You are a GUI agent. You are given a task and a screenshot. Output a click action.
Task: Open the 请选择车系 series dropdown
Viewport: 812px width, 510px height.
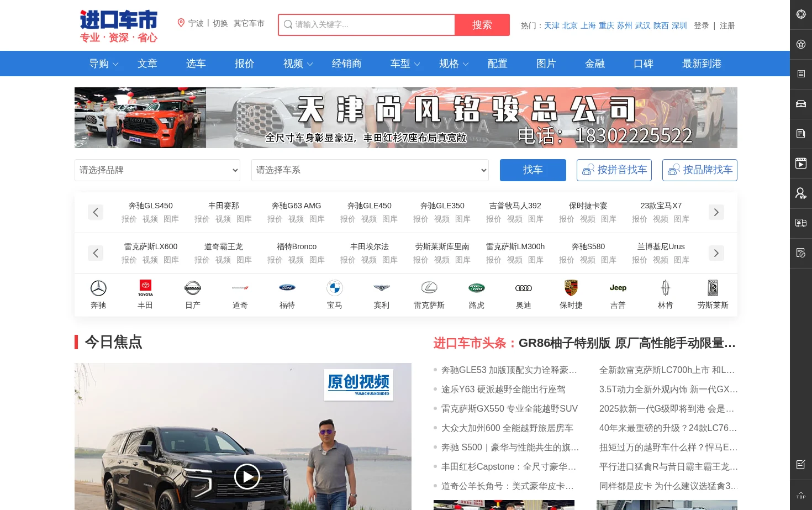370,170
